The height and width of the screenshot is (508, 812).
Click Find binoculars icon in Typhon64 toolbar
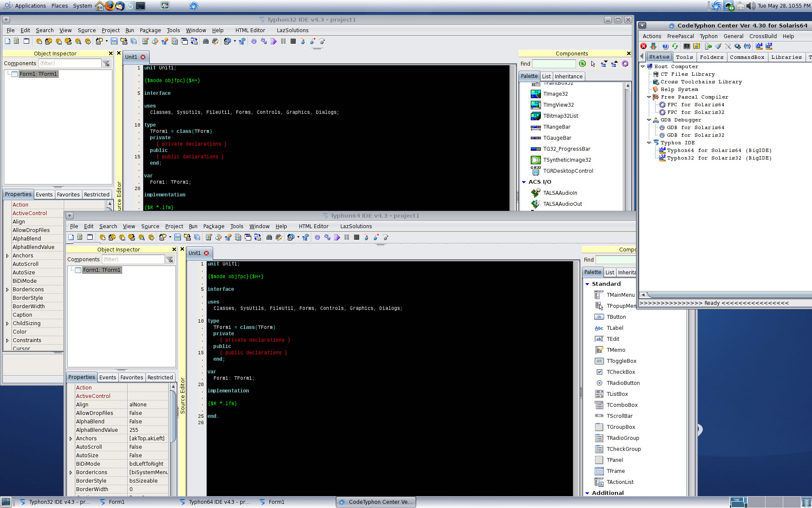pyautogui.click(x=269, y=237)
